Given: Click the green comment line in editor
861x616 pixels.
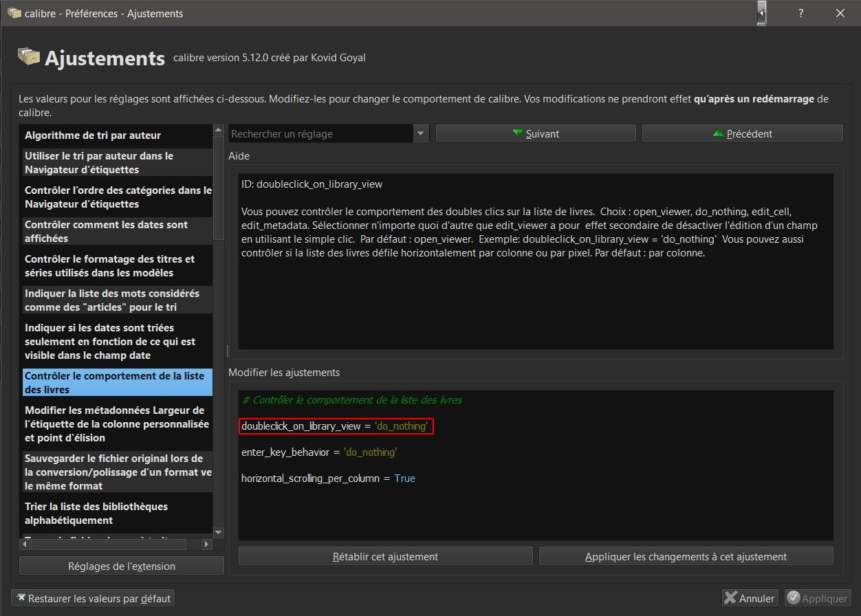Looking at the screenshot, I should [x=351, y=399].
